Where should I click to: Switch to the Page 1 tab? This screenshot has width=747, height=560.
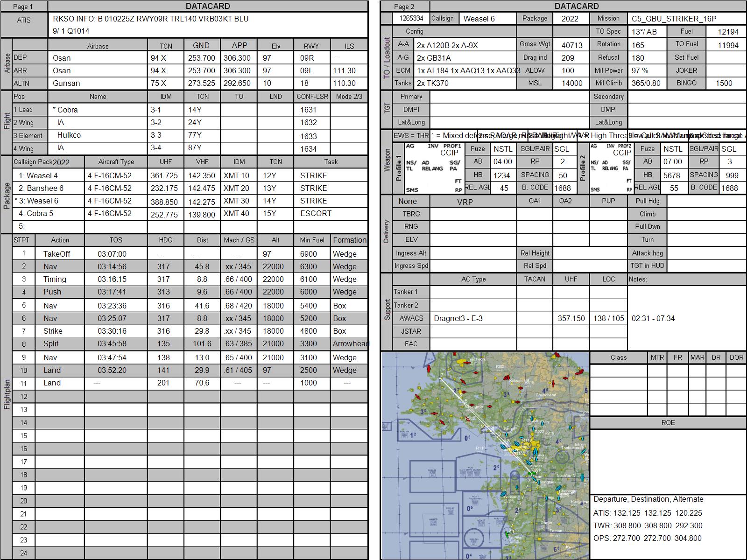pos(23,7)
